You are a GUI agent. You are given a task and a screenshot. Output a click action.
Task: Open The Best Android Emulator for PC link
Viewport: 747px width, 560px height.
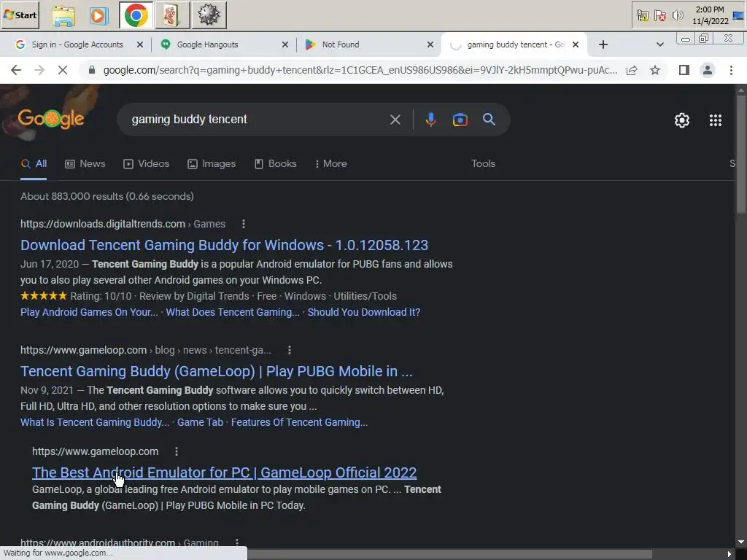[225, 472]
